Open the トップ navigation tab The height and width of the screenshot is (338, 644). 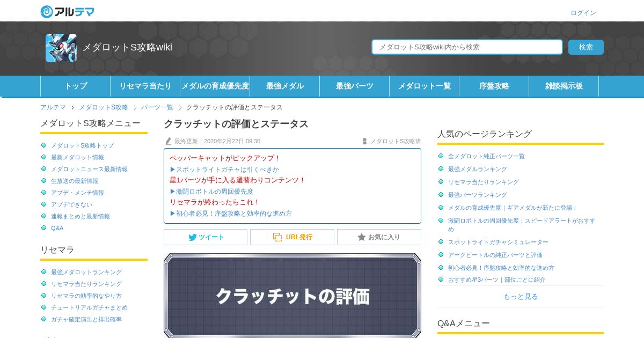(x=76, y=86)
